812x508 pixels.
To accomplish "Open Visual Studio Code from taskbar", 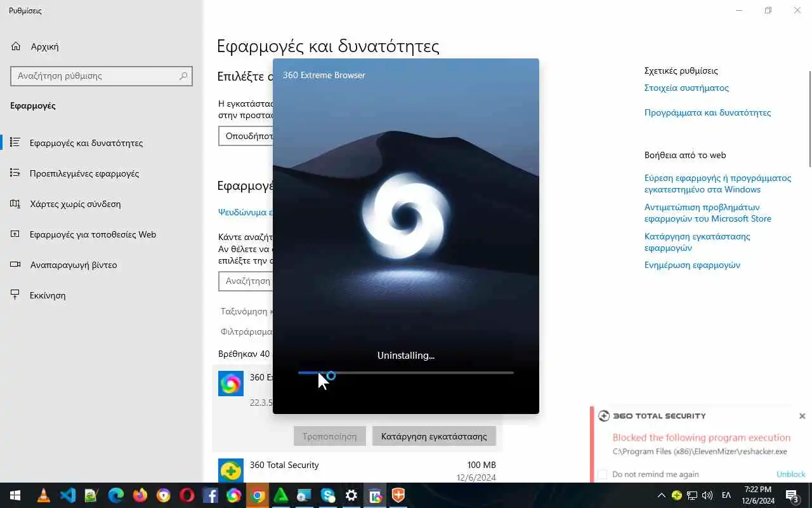I will (68, 495).
